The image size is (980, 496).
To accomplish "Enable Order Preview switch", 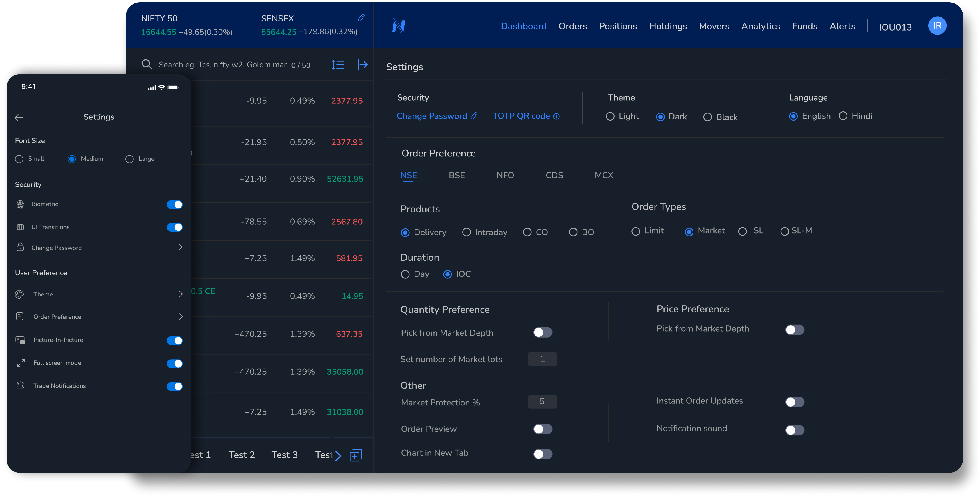I will (x=543, y=429).
